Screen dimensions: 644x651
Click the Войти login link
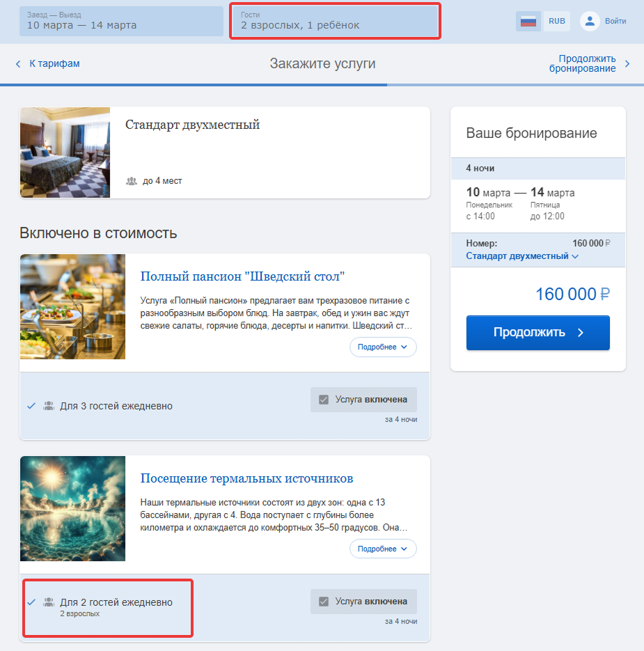point(615,21)
